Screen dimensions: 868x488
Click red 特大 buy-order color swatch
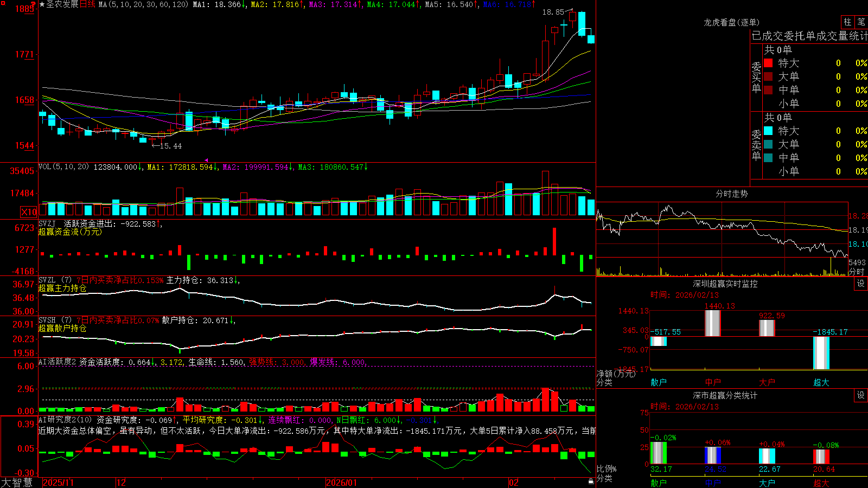[768, 63]
